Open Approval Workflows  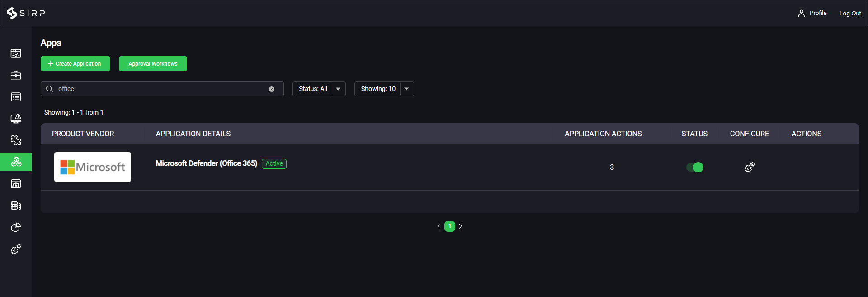tap(153, 64)
